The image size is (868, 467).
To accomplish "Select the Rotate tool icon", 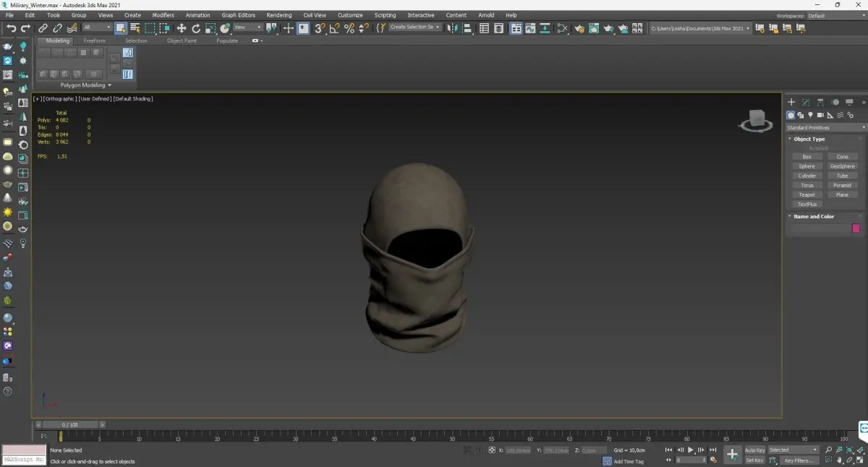I will (x=195, y=28).
